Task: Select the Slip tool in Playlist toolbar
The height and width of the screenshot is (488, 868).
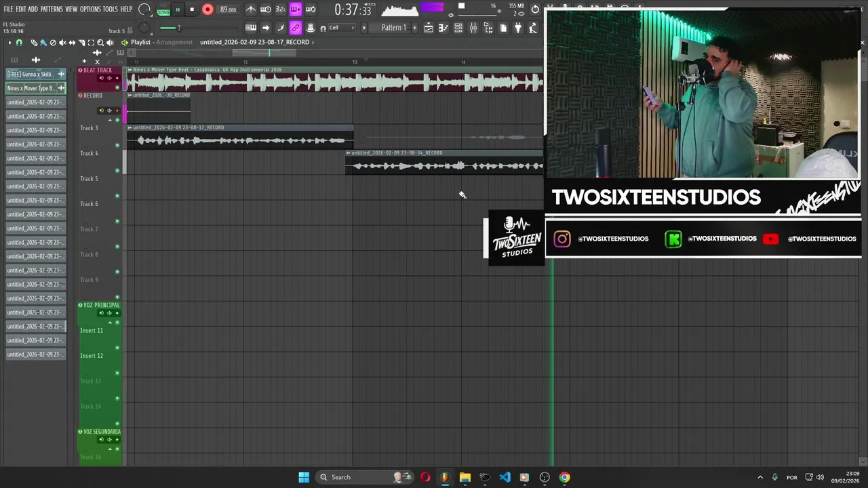Action: click(72, 43)
